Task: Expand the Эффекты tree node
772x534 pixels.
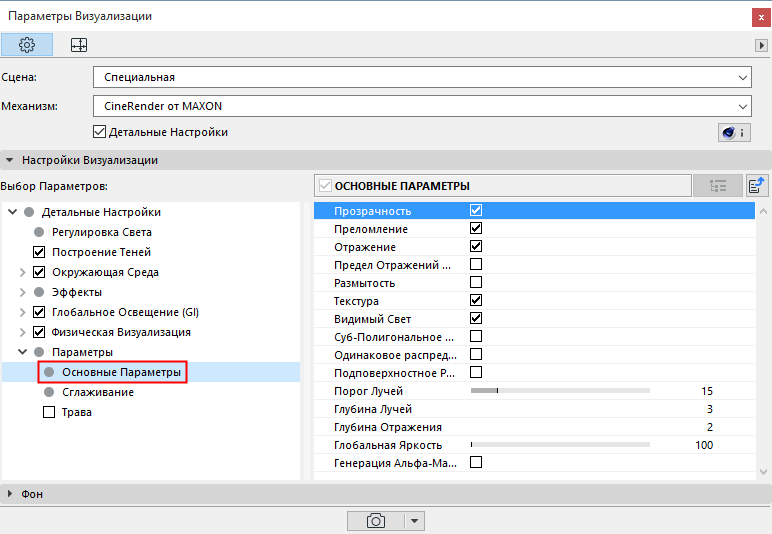Action: pyautogui.click(x=22, y=292)
